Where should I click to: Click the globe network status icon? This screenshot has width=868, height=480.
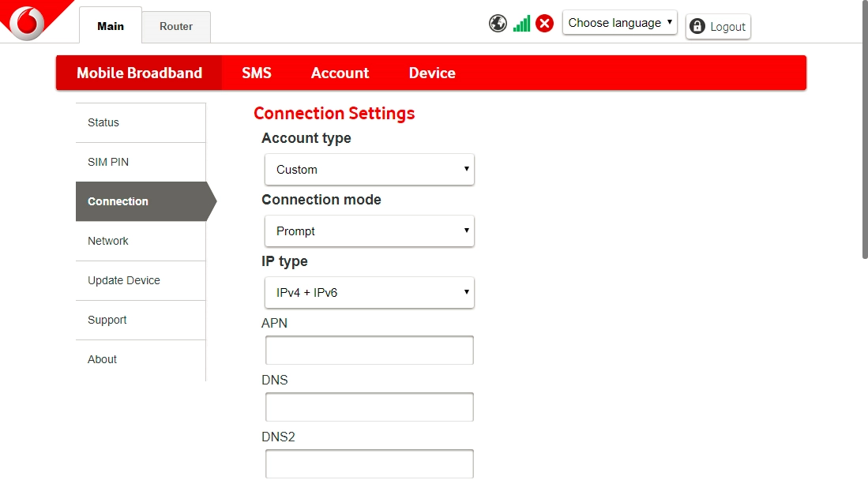(498, 24)
